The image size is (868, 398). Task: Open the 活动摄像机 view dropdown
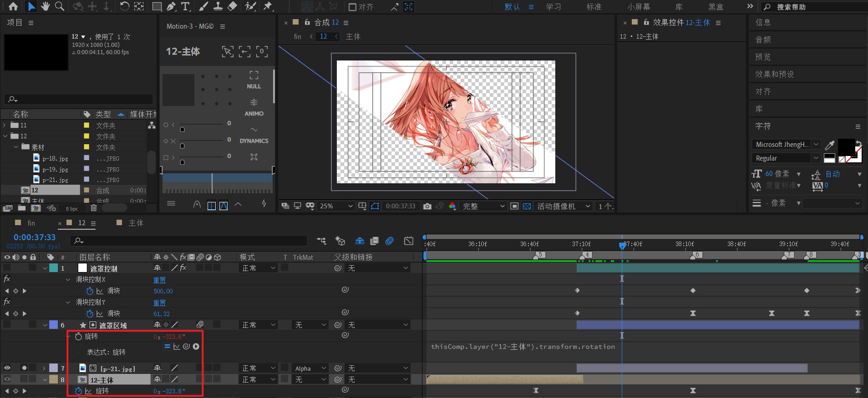pos(563,206)
